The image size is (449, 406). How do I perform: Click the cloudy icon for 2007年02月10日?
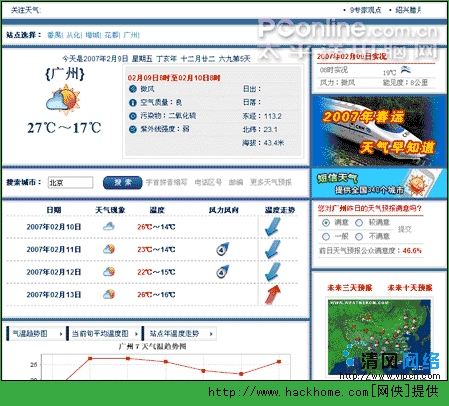(109, 227)
